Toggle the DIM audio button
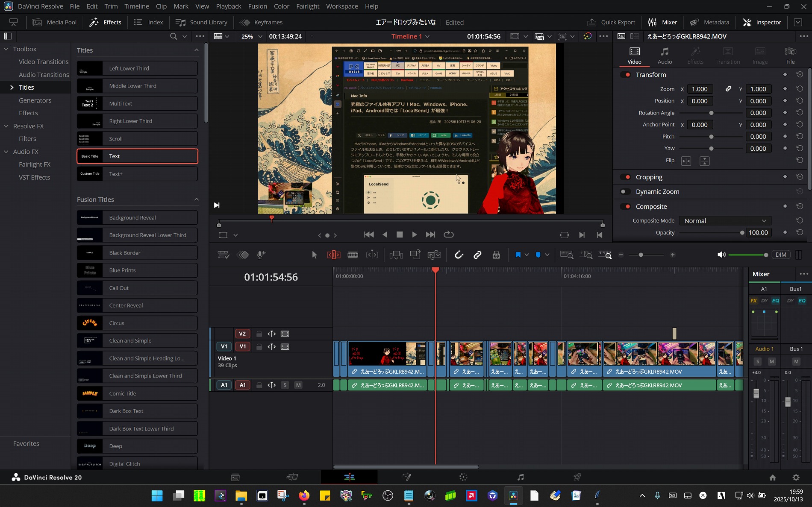812x507 pixels. 781,255
